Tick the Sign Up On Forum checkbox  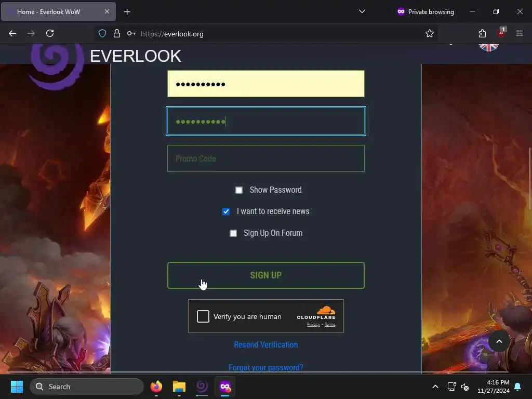click(233, 233)
